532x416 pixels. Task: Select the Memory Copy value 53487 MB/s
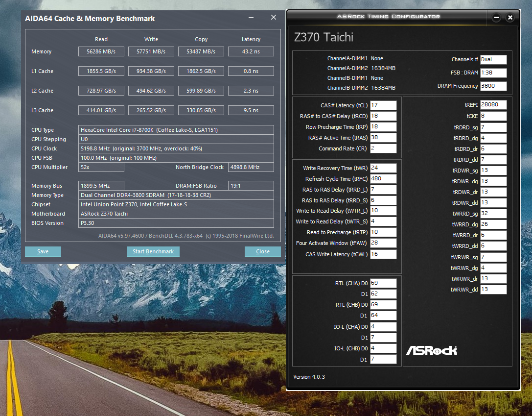click(201, 51)
